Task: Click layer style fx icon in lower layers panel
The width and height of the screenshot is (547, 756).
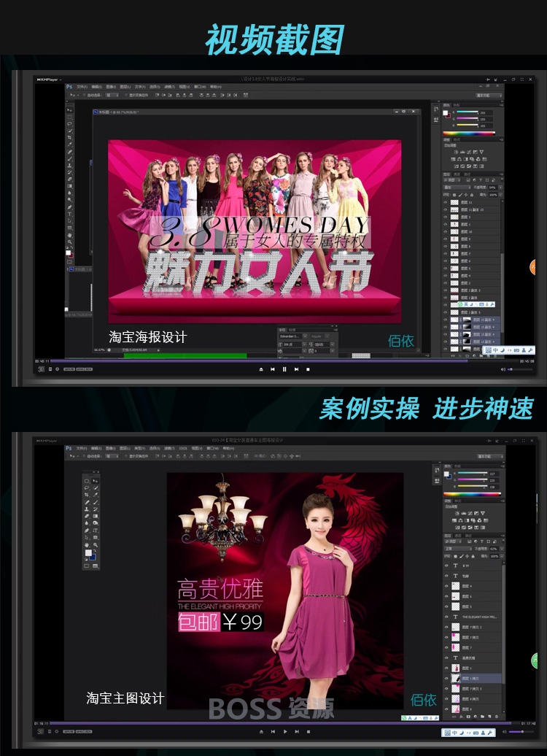Action: click(461, 717)
